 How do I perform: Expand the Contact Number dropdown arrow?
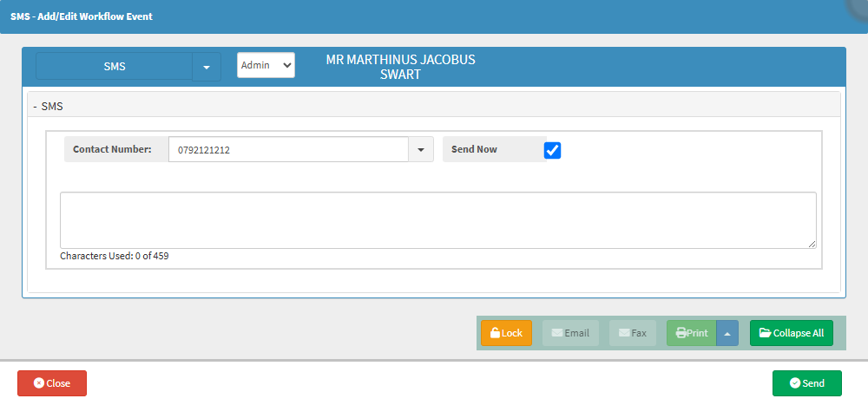421,149
